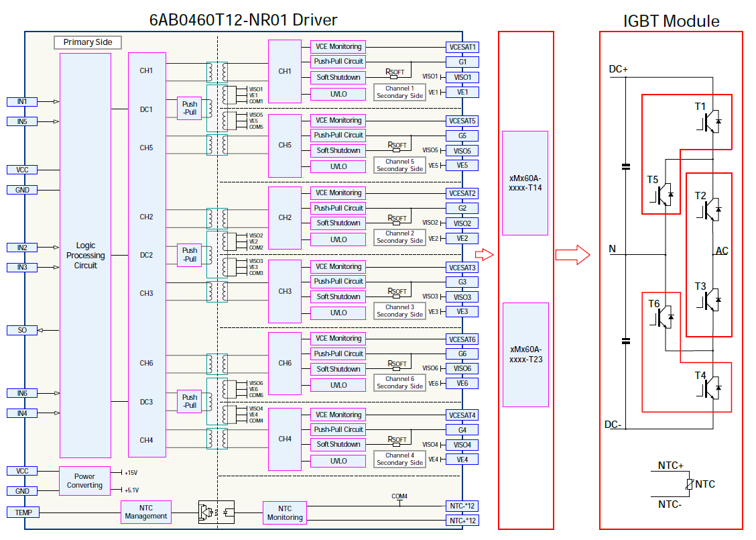Click the Primary Side label box

click(88, 42)
